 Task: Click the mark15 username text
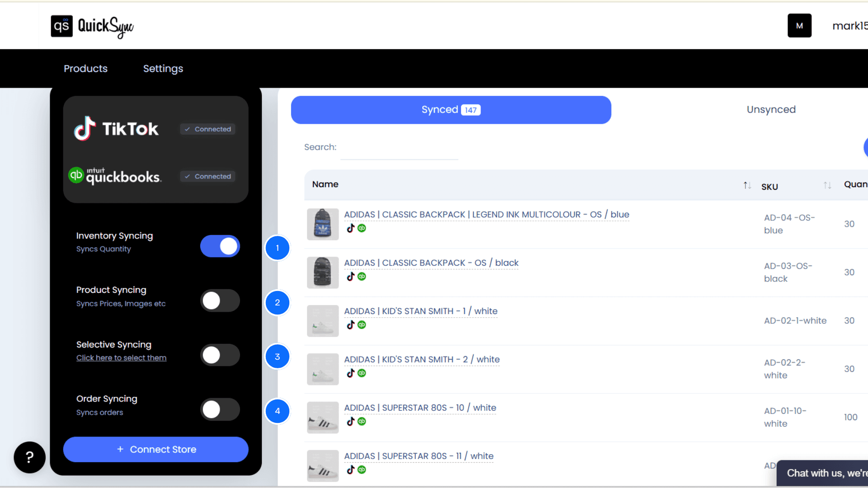tap(850, 26)
